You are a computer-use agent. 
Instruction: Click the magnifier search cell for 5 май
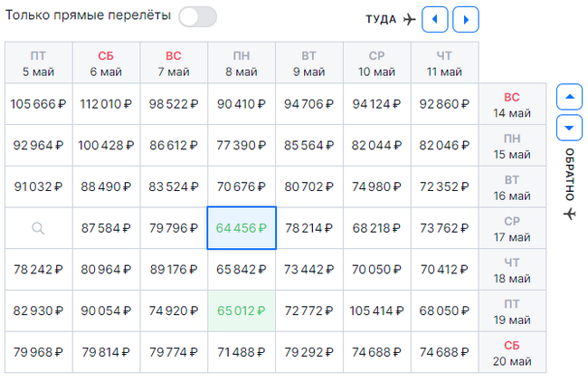tap(38, 228)
